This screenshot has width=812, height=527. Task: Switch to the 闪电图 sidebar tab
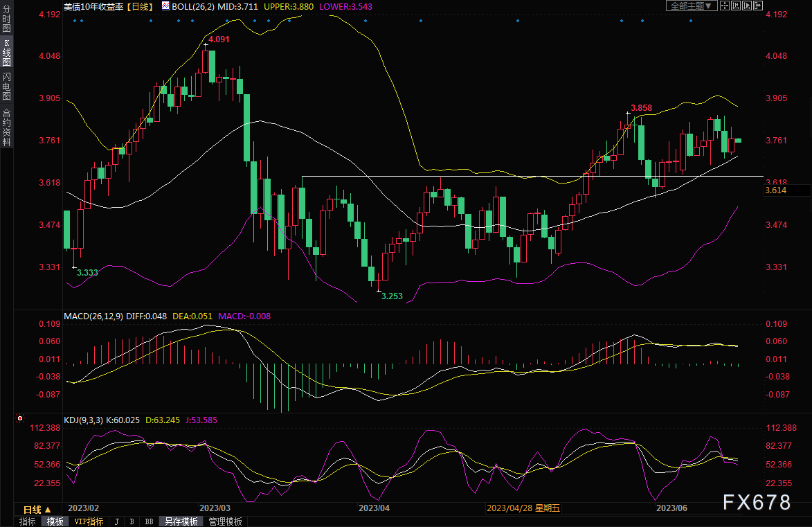click(6, 87)
